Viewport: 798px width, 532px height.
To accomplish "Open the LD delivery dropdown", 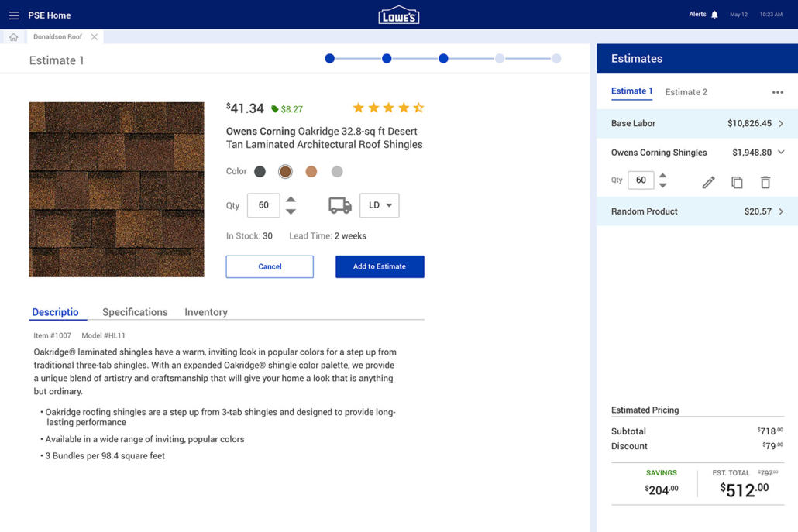I will click(379, 205).
